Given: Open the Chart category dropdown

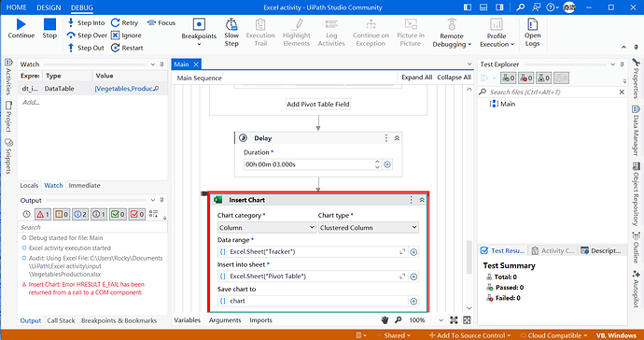Looking at the screenshot, I should (x=267, y=227).
